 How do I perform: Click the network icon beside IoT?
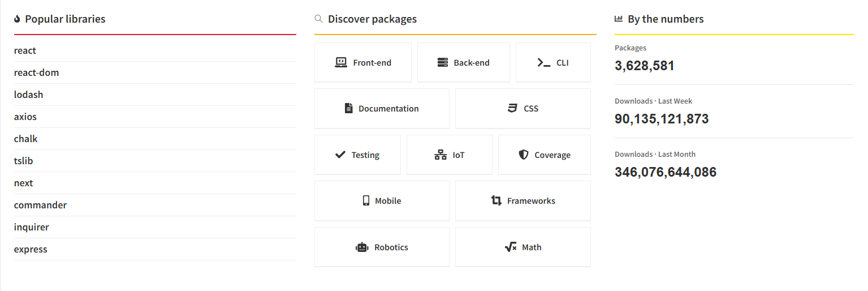point(441,155)
